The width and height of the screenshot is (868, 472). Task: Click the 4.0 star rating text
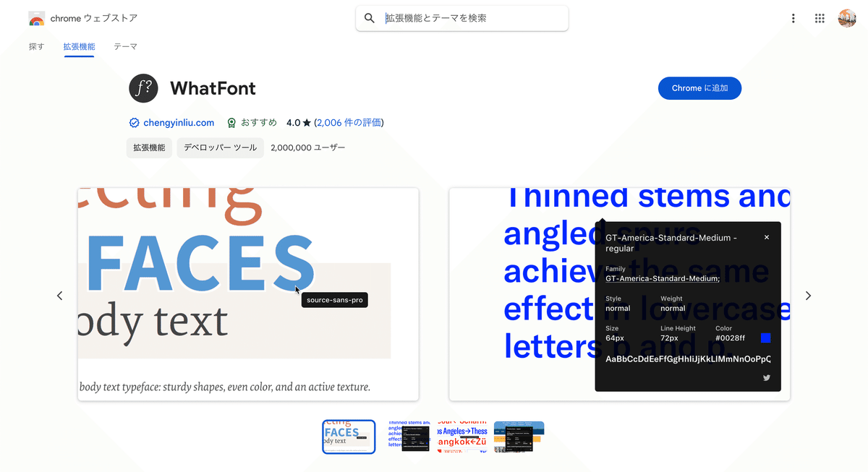297,123
